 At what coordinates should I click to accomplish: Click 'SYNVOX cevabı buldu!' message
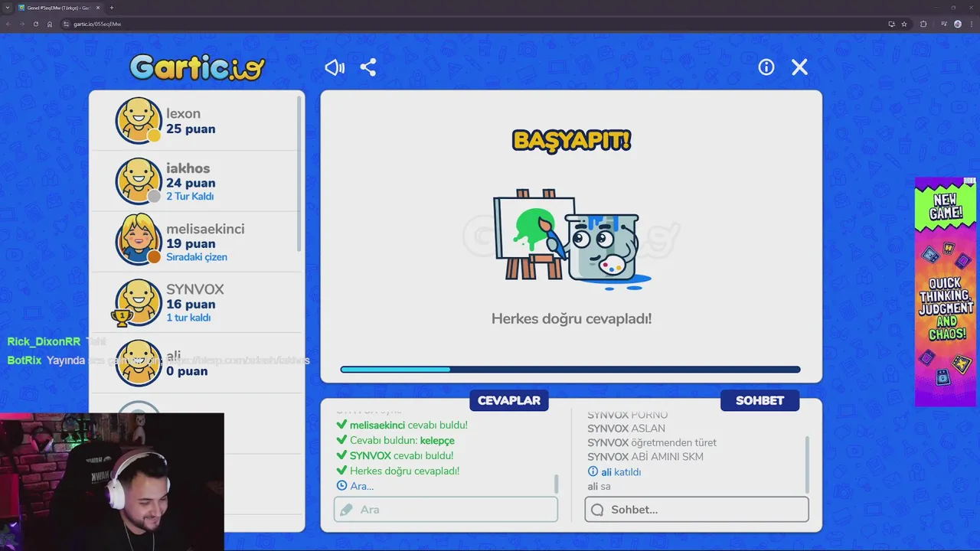coord(401,455)
